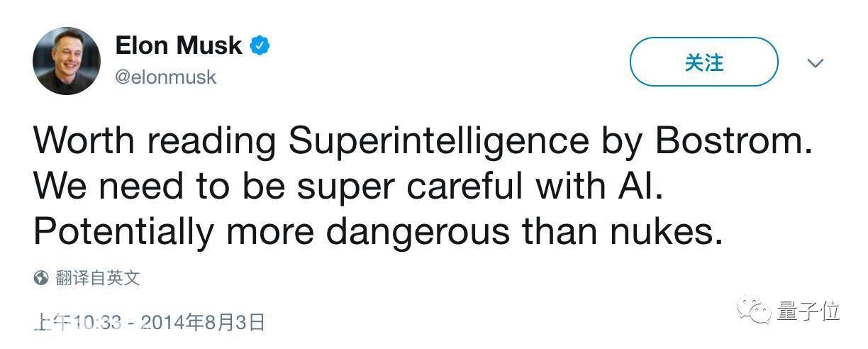Click the globe icon beside 翻译自英文
Image resolution: width=868 pixels, height=349 pixels.
tap(41, 277)
